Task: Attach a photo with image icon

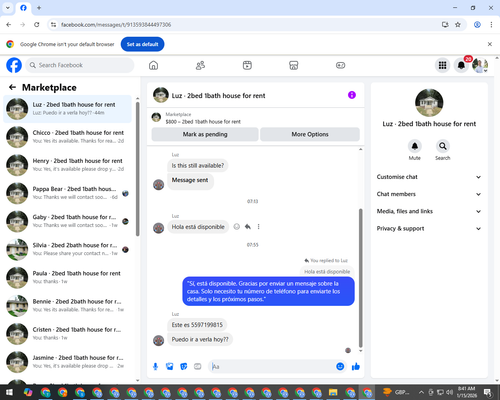Action: tap(170, 367)
